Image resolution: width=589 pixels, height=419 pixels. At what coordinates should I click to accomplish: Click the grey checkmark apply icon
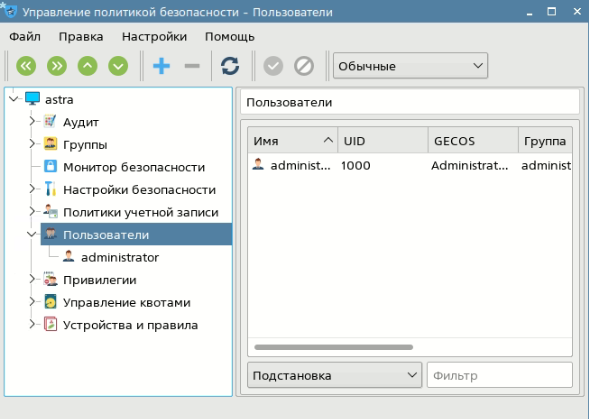pos(273,66)
